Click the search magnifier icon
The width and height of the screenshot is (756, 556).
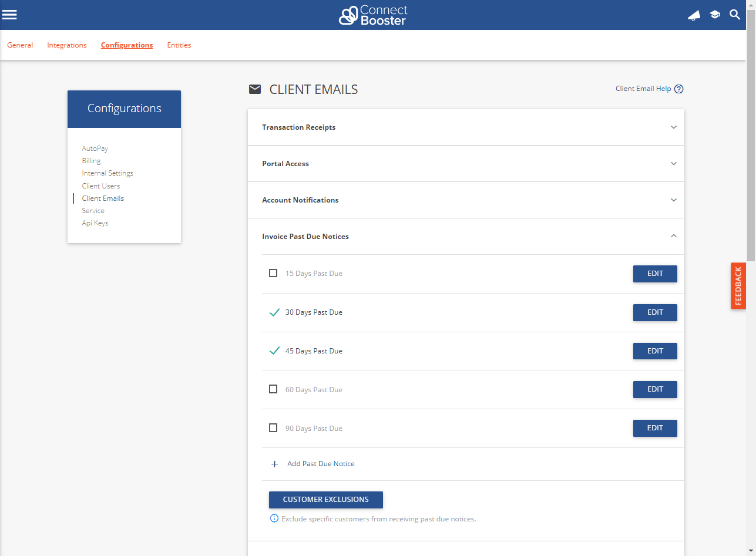735,15
